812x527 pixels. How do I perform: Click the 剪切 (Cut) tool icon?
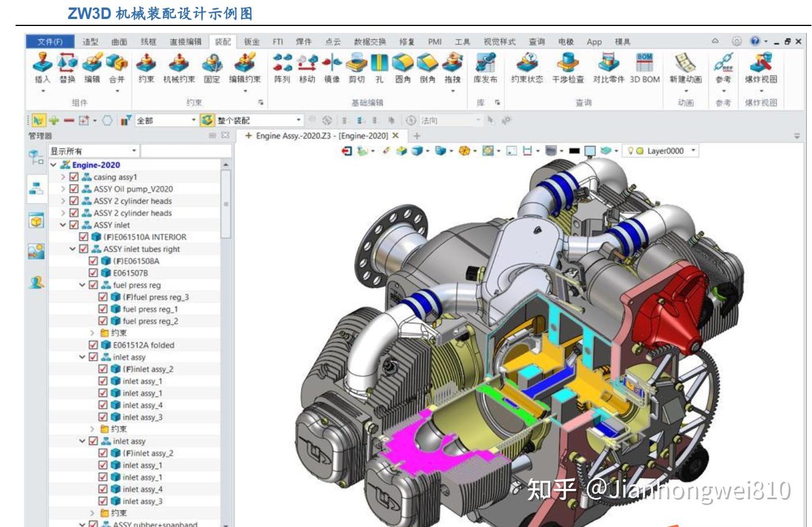tap(356, 63)
